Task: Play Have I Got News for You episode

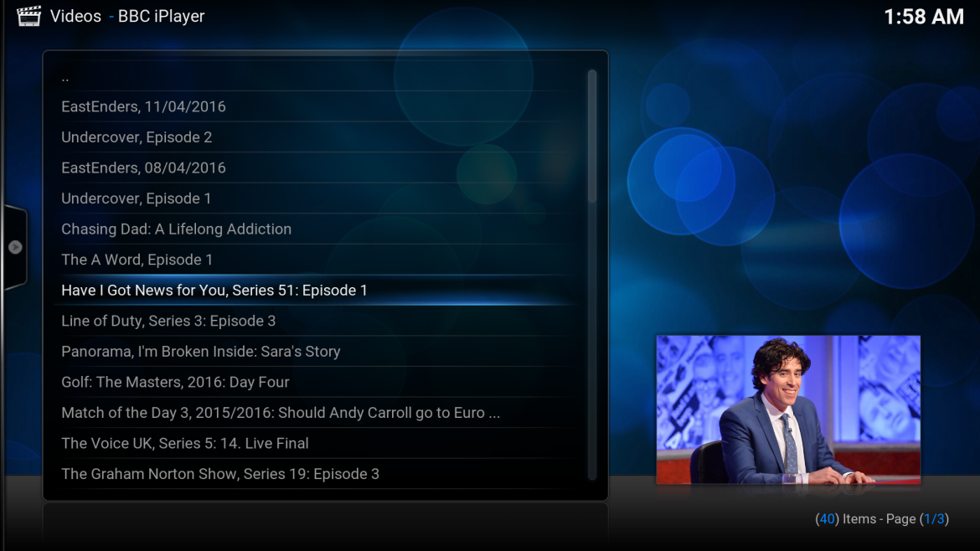Action: 316,291
